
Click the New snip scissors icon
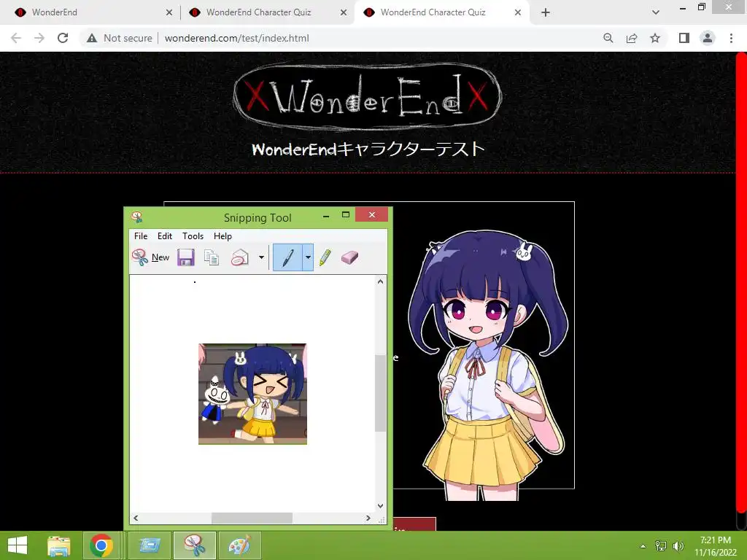(139, 257)
